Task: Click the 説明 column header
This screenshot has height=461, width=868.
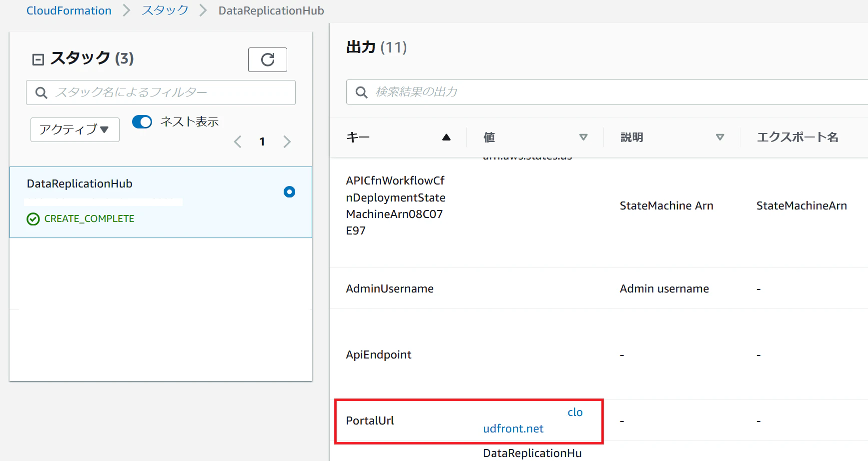Action: [632, 137]
